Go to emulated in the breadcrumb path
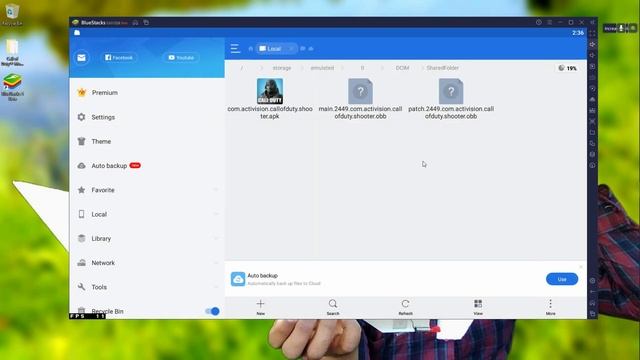 point(322,68)
